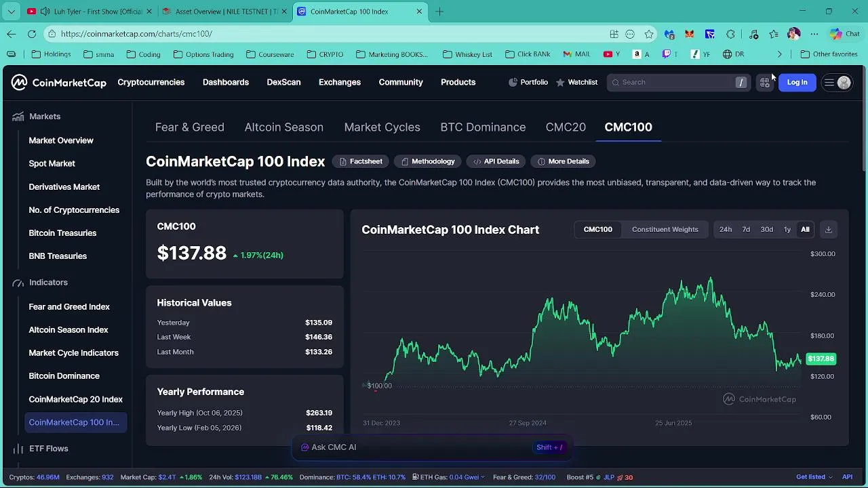Viewport: 868px width, 488px height.
Task: Open the Other favorites folder
Action: 829,54
